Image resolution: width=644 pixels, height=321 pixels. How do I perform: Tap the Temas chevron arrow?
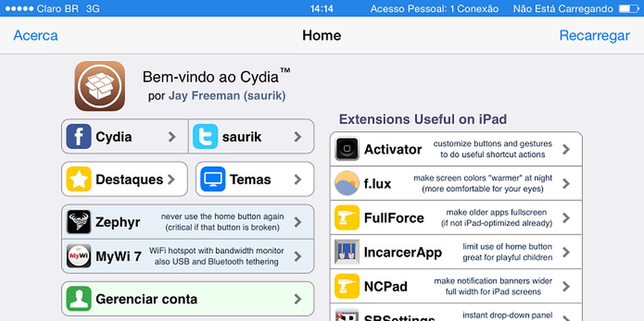pos(298,179)
